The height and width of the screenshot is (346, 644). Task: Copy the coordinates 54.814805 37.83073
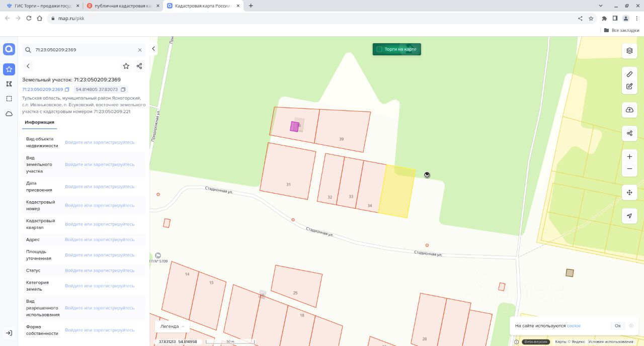(x=123, y=90)
